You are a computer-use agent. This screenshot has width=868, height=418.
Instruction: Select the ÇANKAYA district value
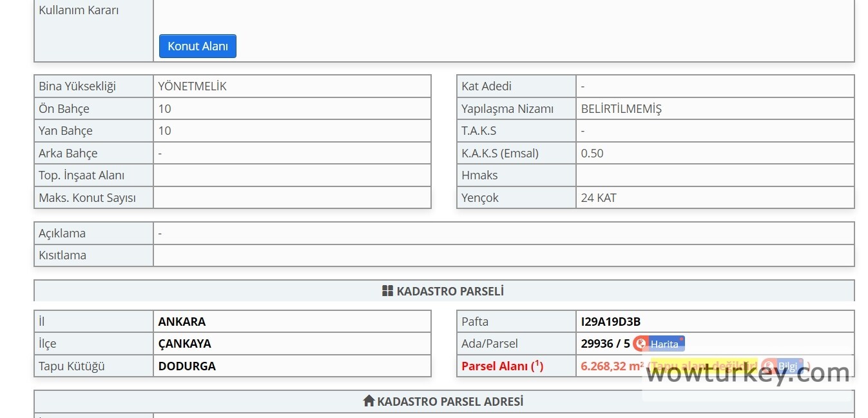pyautogui.click(x=184, y=344)
